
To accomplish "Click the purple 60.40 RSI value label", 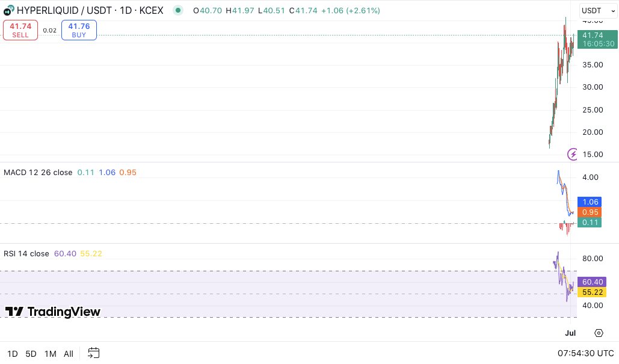I will tap(592, 282).
